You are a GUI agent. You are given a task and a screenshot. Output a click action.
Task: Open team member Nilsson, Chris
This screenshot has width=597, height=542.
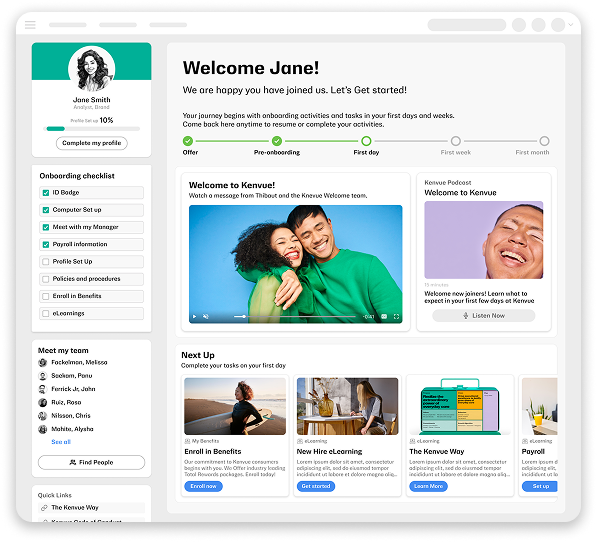tap(71, 416)
